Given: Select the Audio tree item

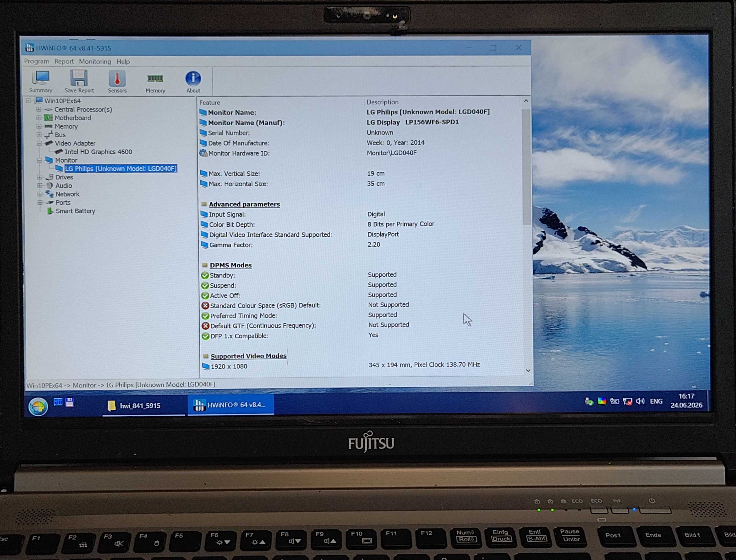Looking at the screenshot, I should (x=64, y=186).
